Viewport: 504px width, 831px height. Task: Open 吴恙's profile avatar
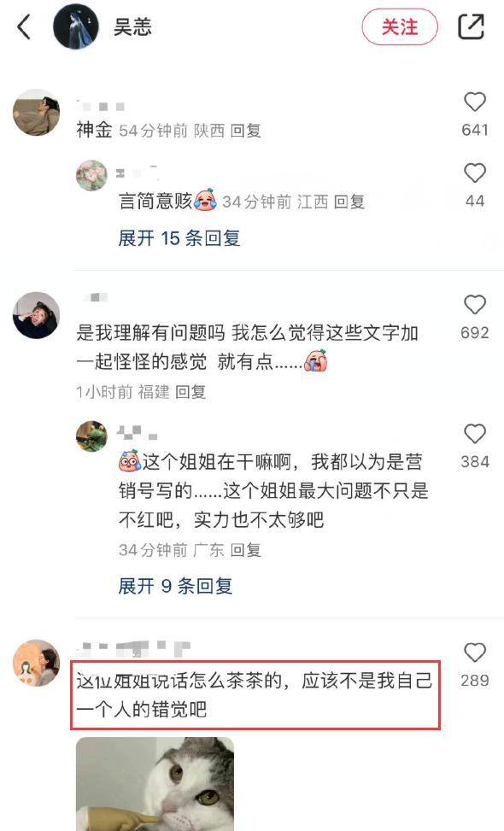point(76,26)
